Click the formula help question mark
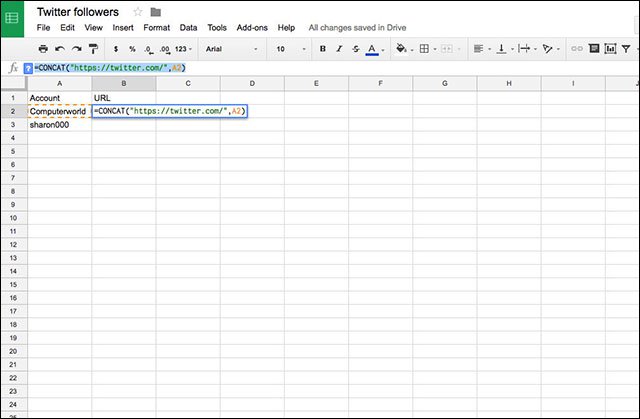This screenshot has height=419, width=640. 28,68
